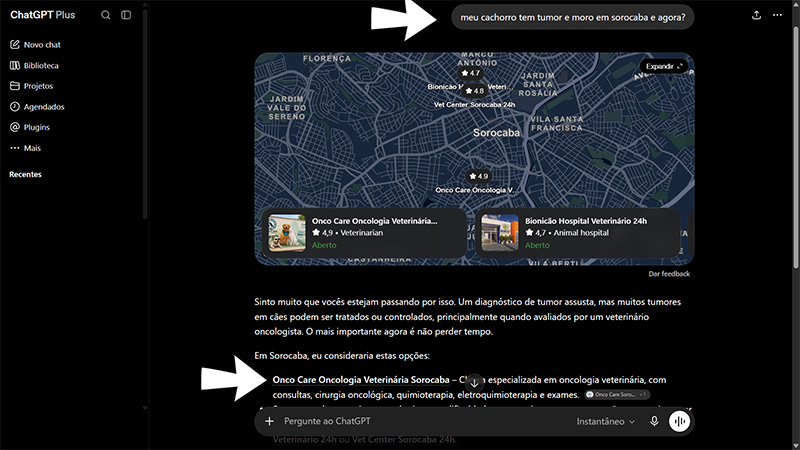Open Biblioteca in the sidebar
Viewport: 800px width, 450px height.
coord(34,65)
